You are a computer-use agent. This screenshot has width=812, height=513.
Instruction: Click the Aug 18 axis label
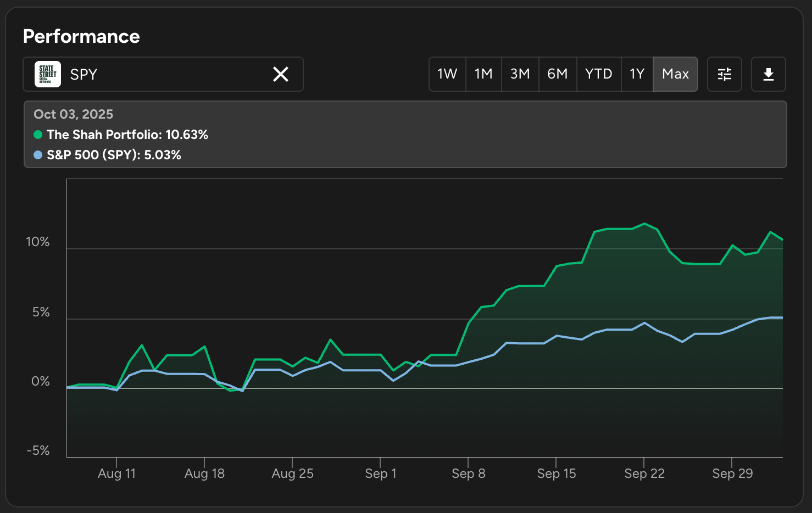click(x=204, y=473)
